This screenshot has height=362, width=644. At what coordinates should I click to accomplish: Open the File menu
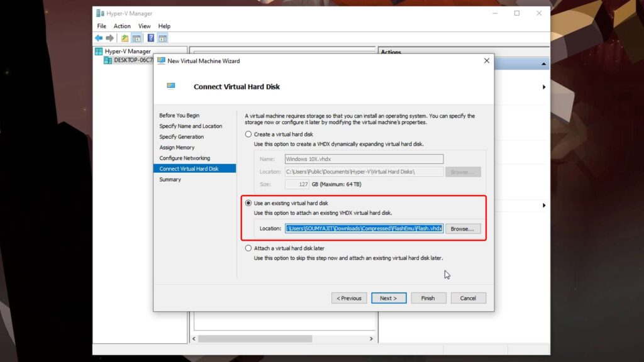[x=101, y=26]
